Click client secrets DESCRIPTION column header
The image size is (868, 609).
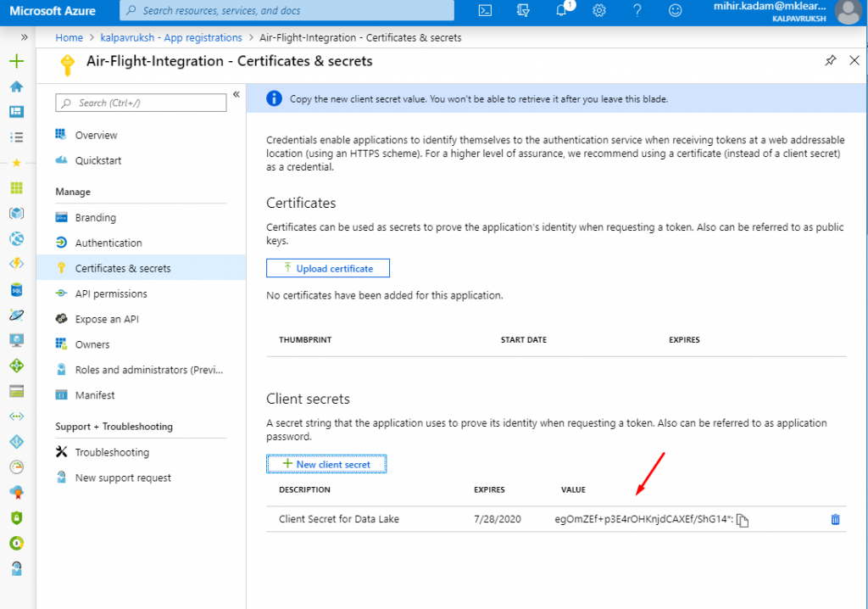304,490
